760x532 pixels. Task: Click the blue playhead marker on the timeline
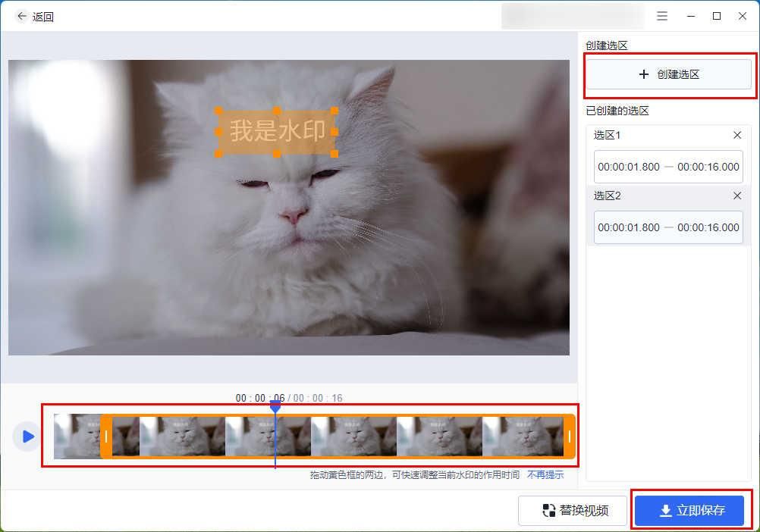pos(275,407)
